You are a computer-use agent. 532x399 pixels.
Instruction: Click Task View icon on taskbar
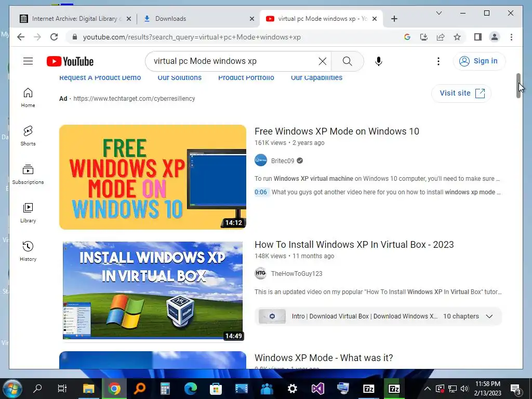coord(62,389)
